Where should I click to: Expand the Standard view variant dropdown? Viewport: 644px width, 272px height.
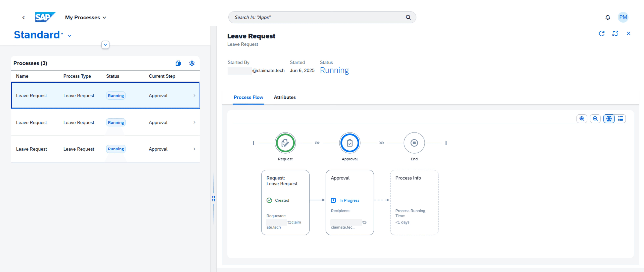click(69, 36)
